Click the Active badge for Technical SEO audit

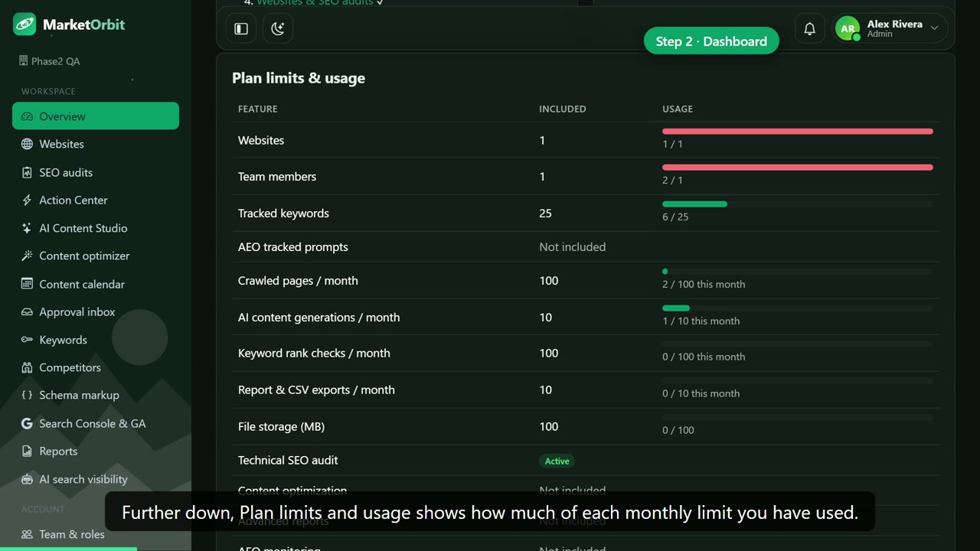click(x=557, y=461)
